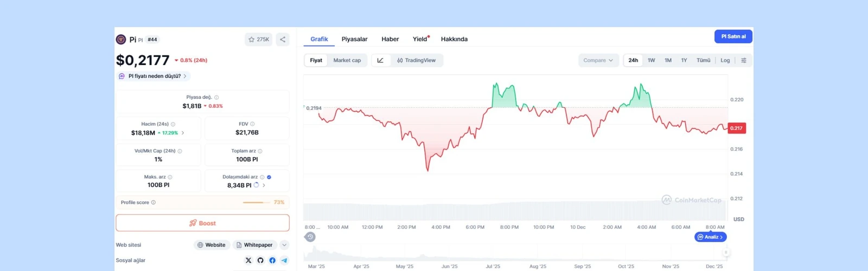868x271 pixels.
Task: Open the Website link
Action: click(x=212, y=245)
